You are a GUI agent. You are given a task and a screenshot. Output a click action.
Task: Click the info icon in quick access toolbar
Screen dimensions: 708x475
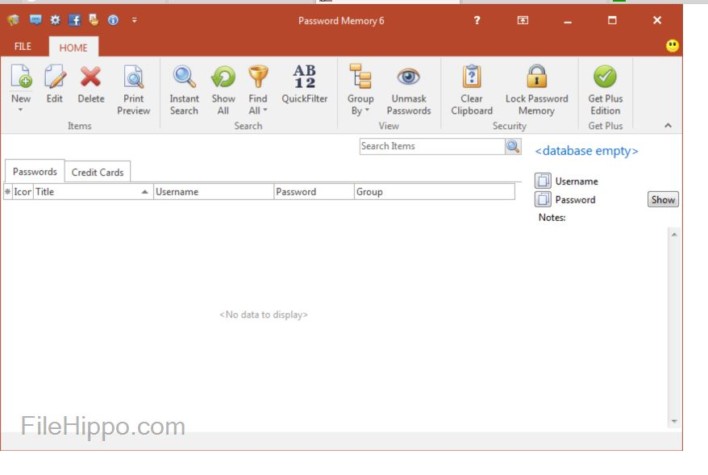113,20
